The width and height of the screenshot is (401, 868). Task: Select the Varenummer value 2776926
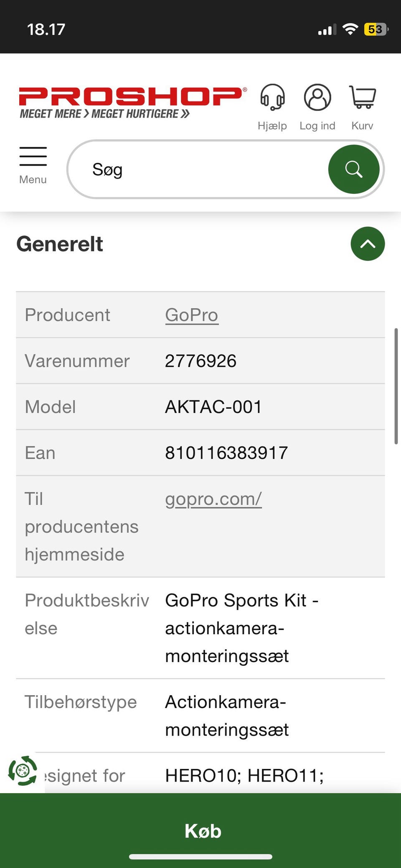coord(201,361)
